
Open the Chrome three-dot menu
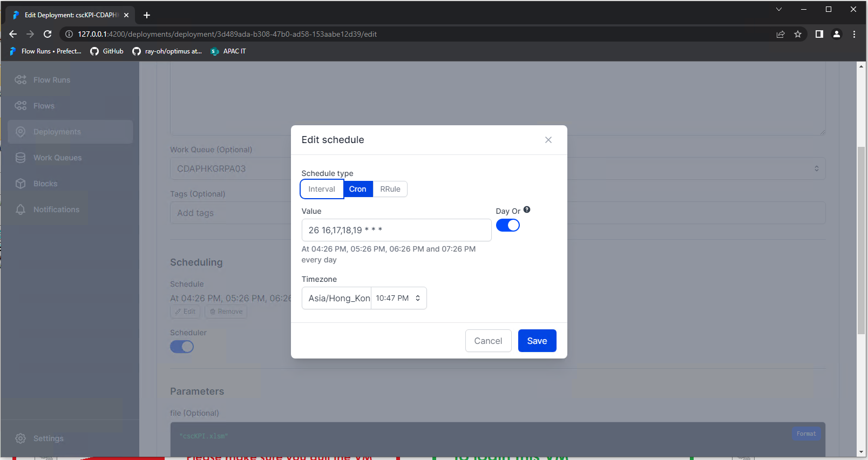point(854,34)
